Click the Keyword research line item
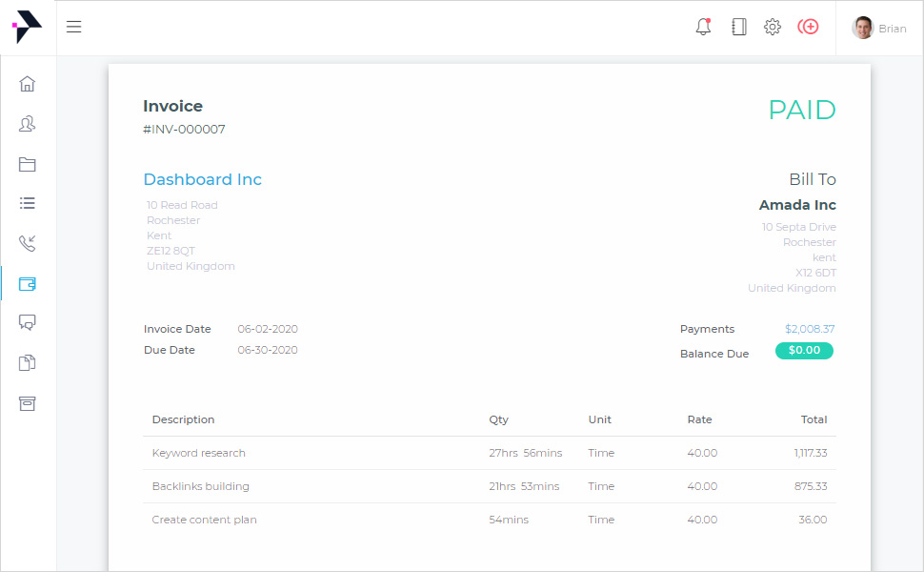The image size is (924, 572). coord(198,453)
